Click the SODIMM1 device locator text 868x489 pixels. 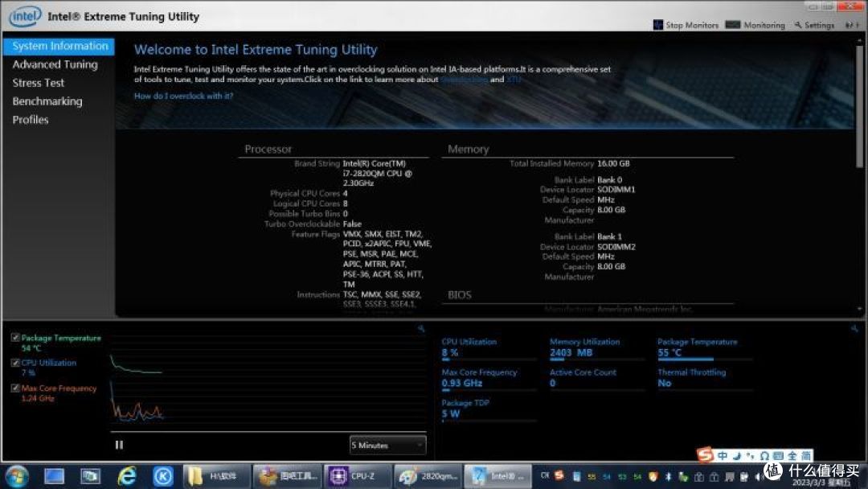coord(616,189)
